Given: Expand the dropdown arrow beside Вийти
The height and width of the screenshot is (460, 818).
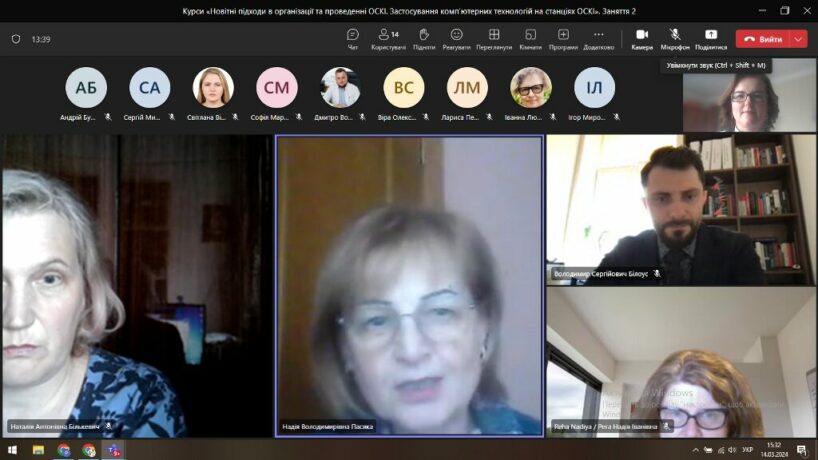Looking at the screenshot, I should (798, 39).
